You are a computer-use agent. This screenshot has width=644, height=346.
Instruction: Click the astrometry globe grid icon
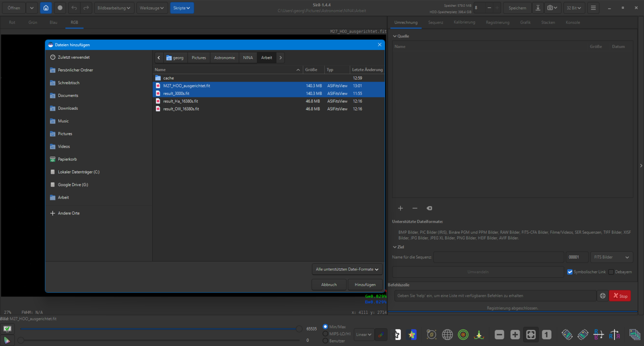click(x=448, y=335)
